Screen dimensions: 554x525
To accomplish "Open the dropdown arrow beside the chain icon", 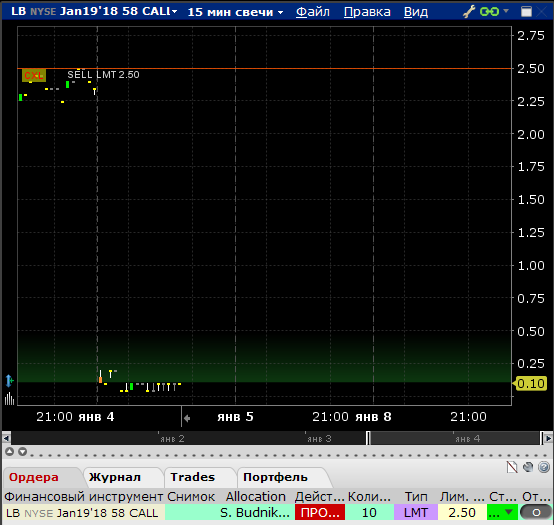I will coord(506,11).
